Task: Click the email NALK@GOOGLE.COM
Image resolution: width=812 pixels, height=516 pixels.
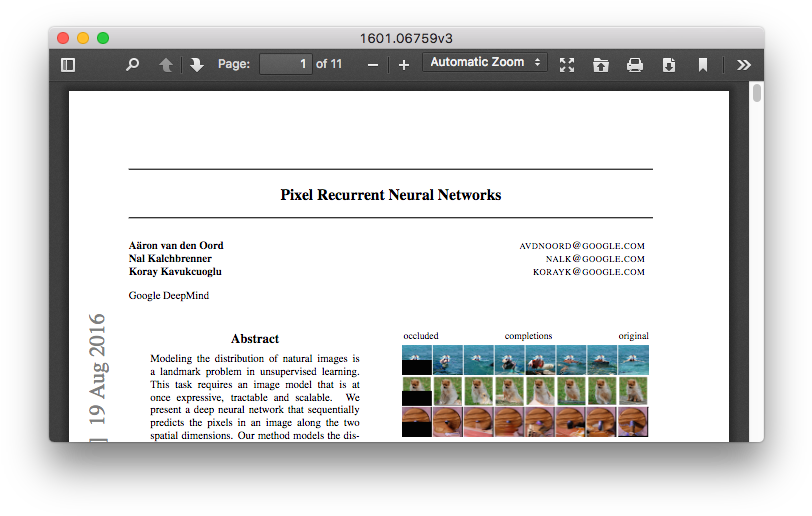Action: 595,259
